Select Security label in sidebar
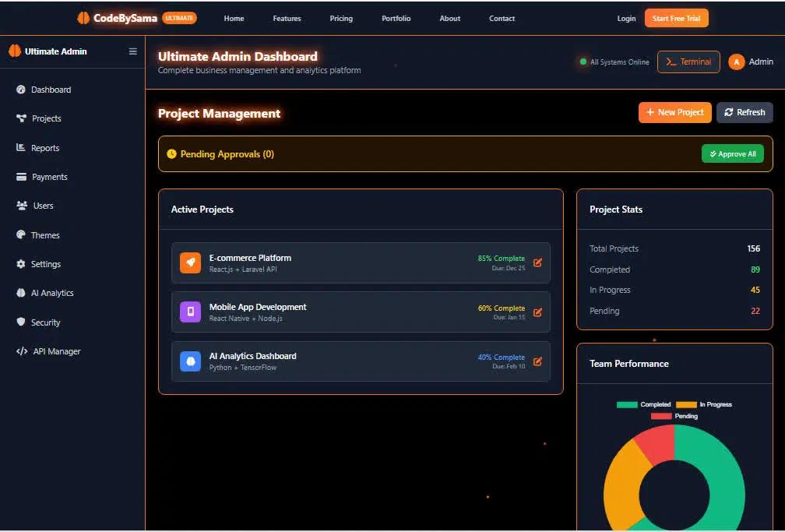 click(x=45, y=322)
